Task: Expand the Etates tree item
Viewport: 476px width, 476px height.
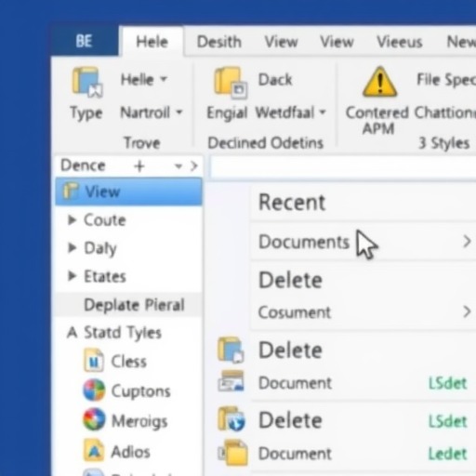Action: click(72, 276)
